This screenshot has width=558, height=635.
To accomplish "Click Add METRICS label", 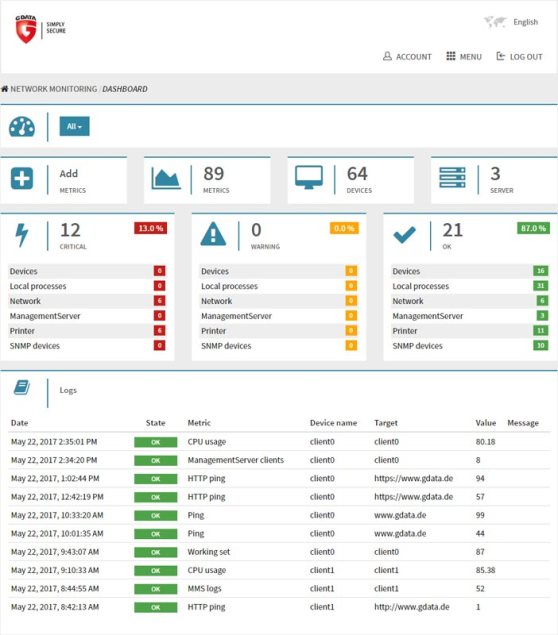I will point(72,181).
